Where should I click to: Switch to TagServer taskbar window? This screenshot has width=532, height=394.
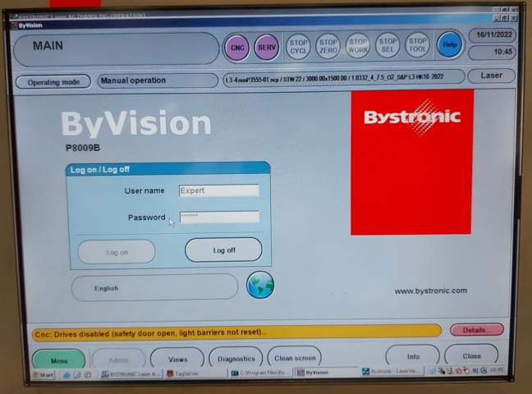[195, 373]
